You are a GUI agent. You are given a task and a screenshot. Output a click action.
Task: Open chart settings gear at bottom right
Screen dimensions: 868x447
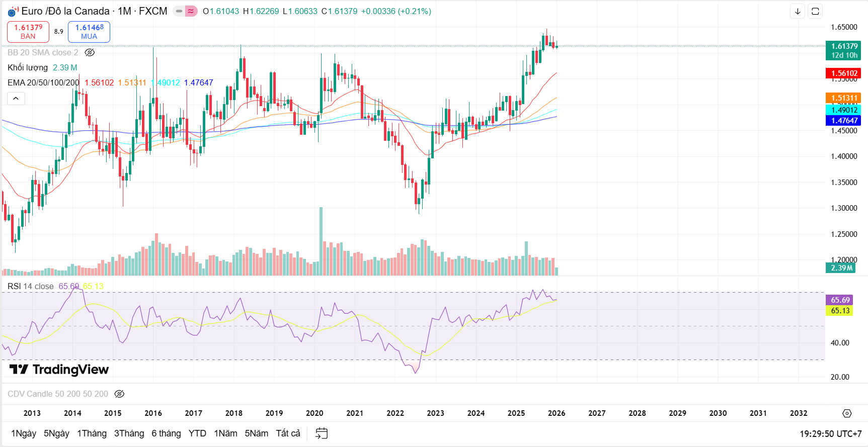(847, 413)
